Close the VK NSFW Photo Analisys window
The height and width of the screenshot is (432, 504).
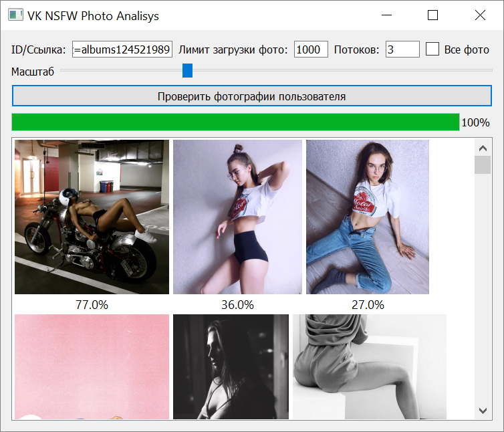pyautogui.click(x=479, y=15)
